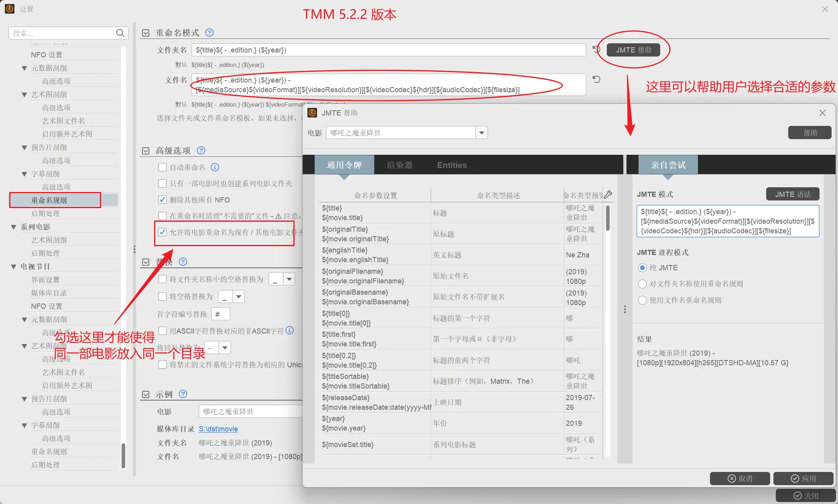Select 使用文件名重命名规则 radio button
838x504 pixels.
click(642, 300)
